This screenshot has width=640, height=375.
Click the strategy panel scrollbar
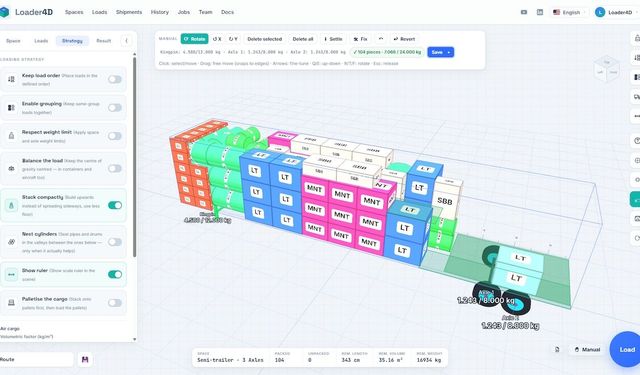coord(134,157)
